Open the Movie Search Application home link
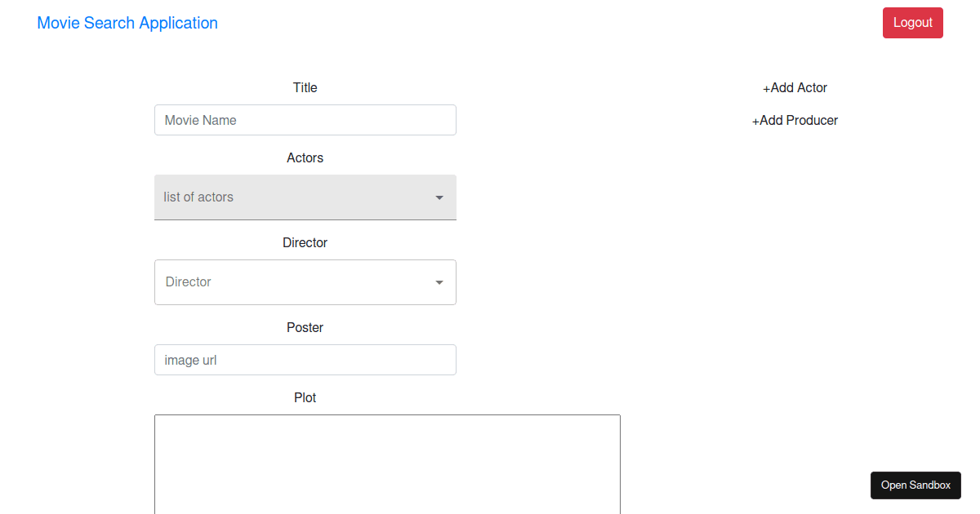Image resolution: width=980 pixels, height=514 pixels. click(x=127, y=23)
